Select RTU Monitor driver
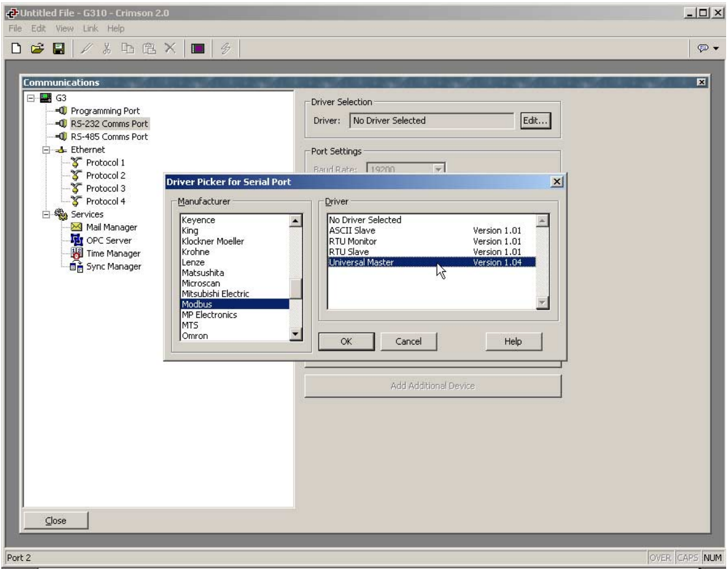 [431, 241]
